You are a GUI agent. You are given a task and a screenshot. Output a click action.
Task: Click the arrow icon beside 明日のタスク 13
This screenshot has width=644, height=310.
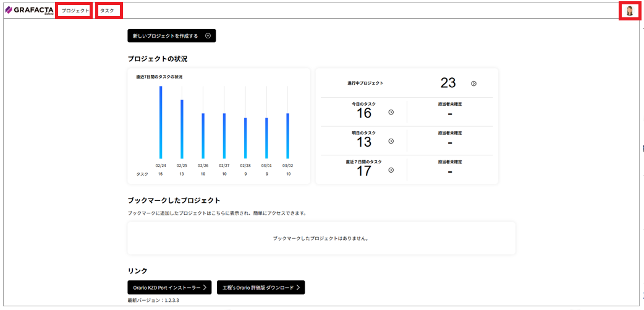tap(391, 141)
